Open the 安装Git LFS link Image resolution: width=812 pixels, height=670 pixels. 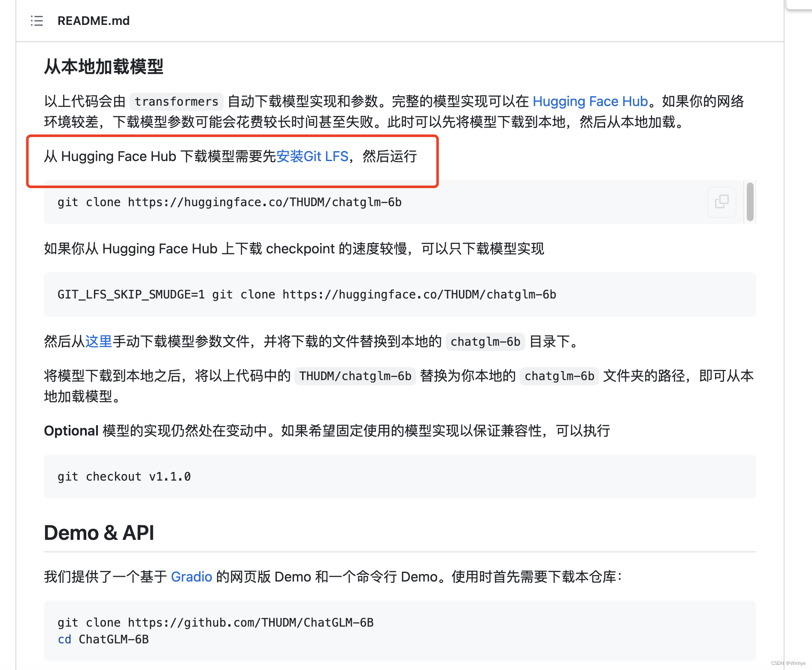click(312, 156)
